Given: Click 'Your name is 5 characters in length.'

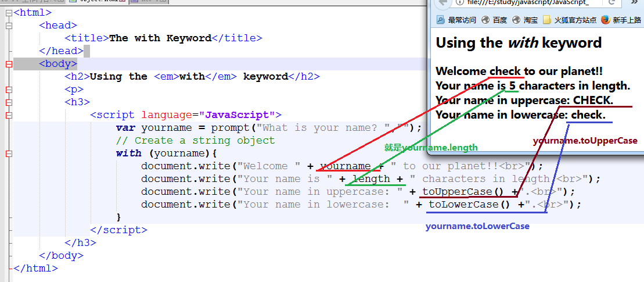Looking at the screenshot, I should coord(533,85).
